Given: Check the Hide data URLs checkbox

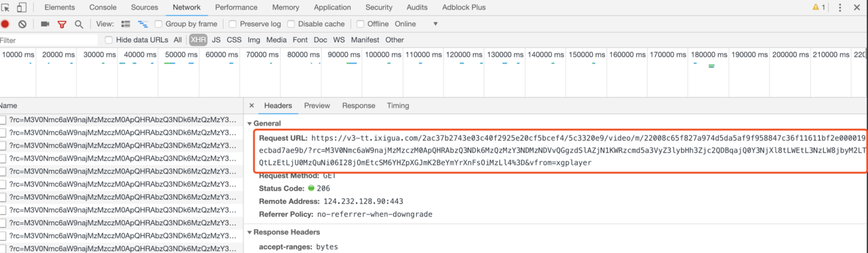Looking at the screenshot, I should tap(109, 40).
